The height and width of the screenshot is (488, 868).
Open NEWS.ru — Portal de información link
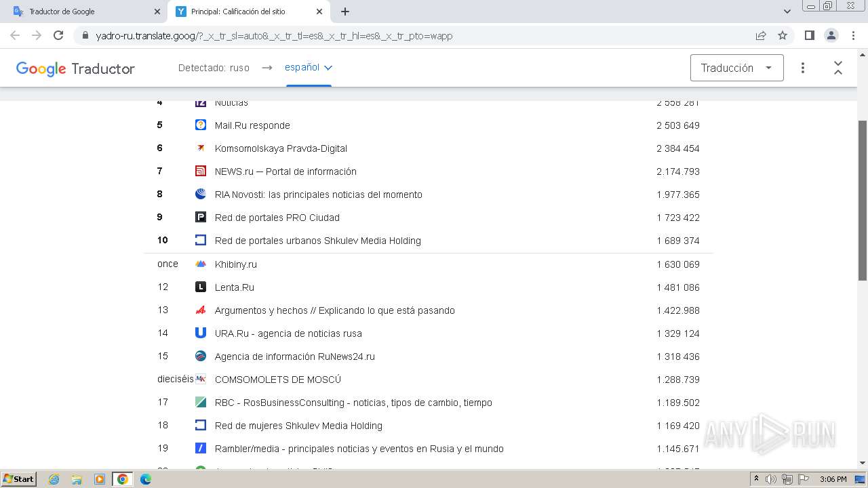(285, 171)
